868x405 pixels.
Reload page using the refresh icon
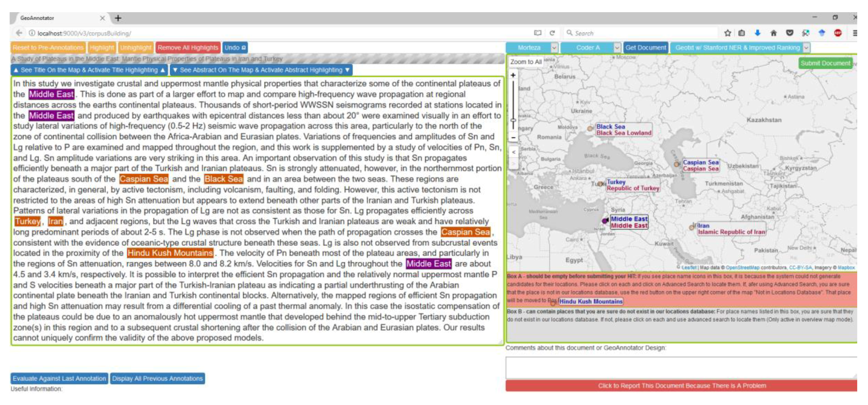point(552,33)
